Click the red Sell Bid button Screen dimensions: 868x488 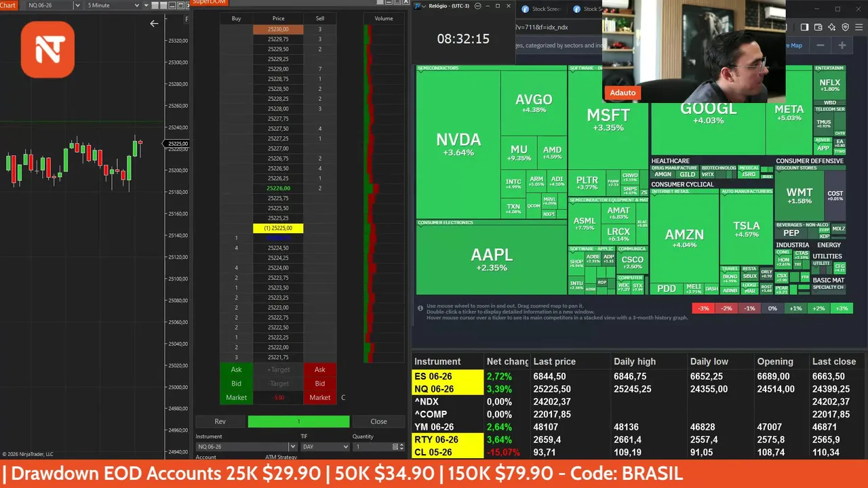(320, 384)
